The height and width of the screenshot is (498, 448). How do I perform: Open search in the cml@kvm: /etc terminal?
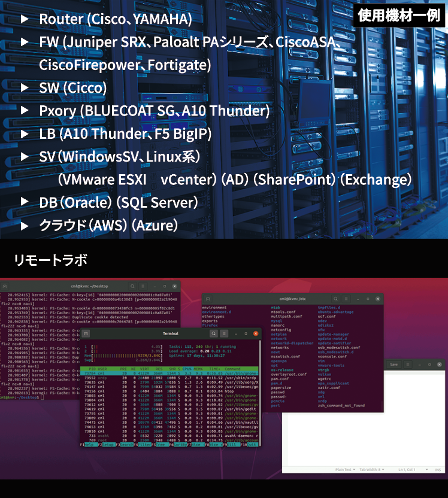tap(335, 299)
